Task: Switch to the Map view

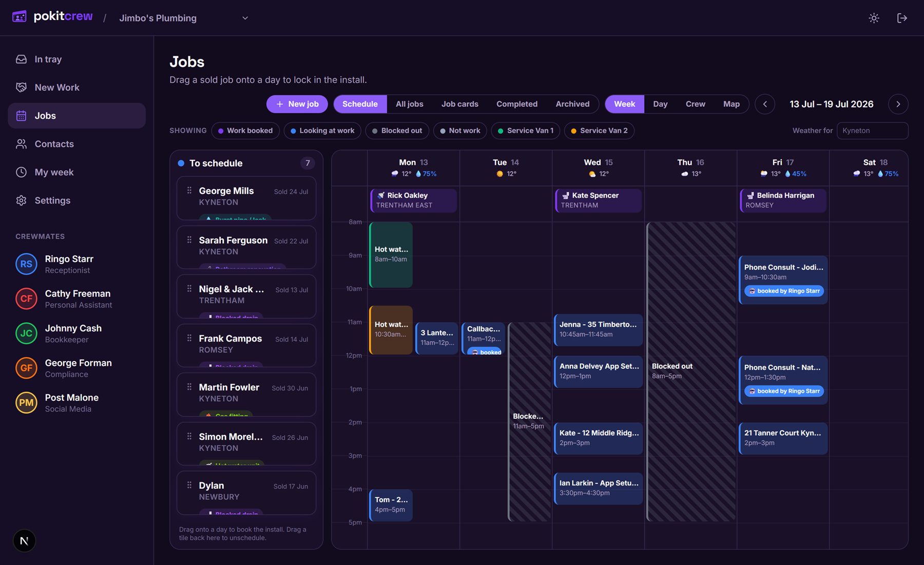Action: (x=731, y=104)
